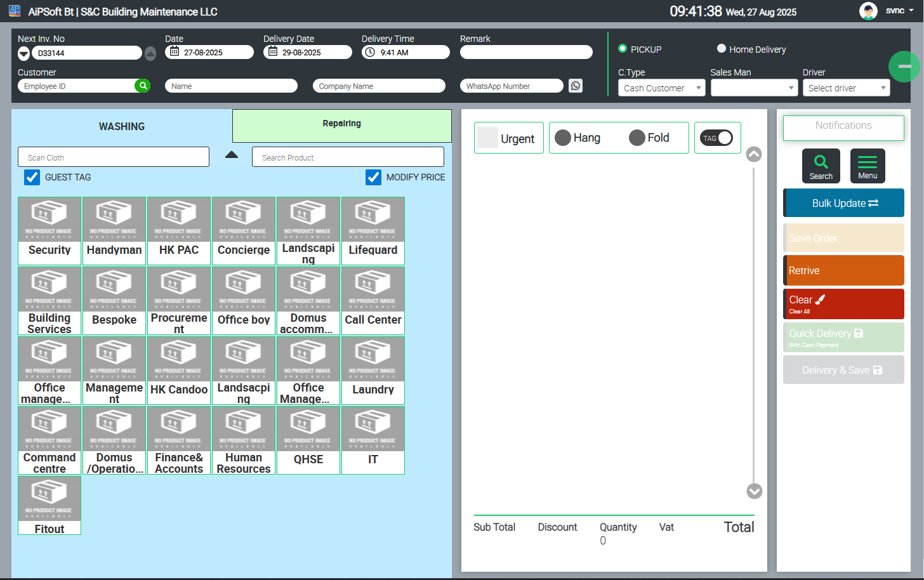Open the Search magnifier tile
The image size is (924, 580).
coord(821,166)
